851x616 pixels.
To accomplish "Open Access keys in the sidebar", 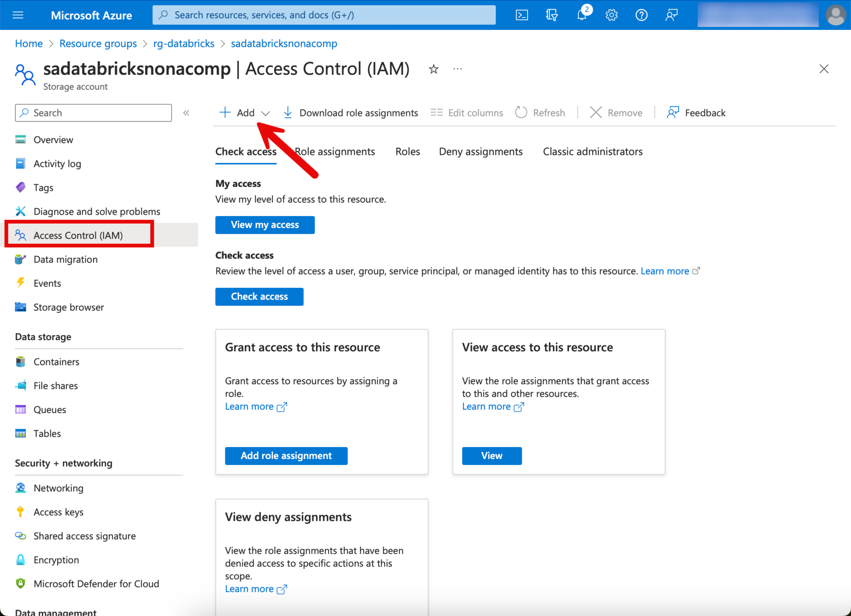I will pyautogui.click(x=58, y=512).
